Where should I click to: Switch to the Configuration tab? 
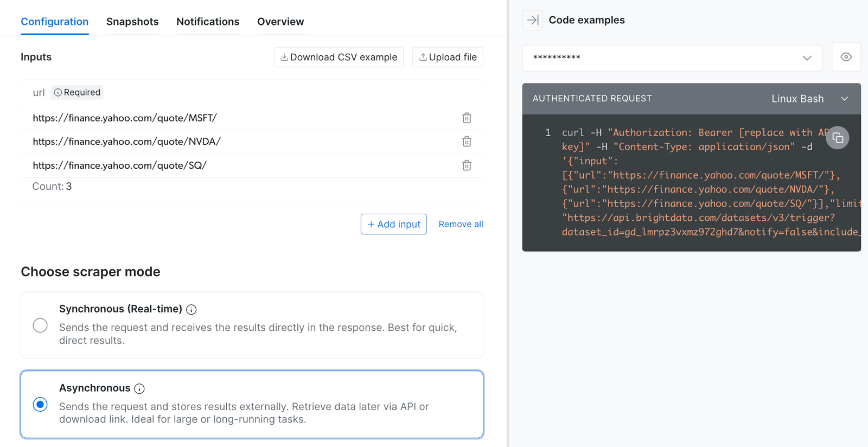55,22
